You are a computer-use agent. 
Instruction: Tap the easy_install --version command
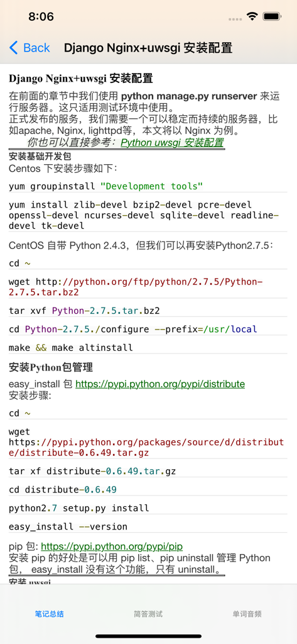click(x=68, y=527)
